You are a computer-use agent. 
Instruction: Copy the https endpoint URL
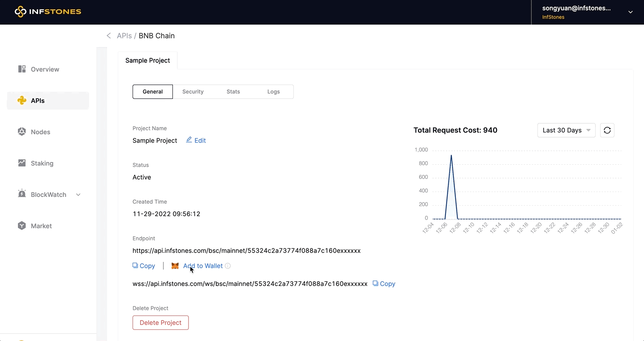point(144,266)
